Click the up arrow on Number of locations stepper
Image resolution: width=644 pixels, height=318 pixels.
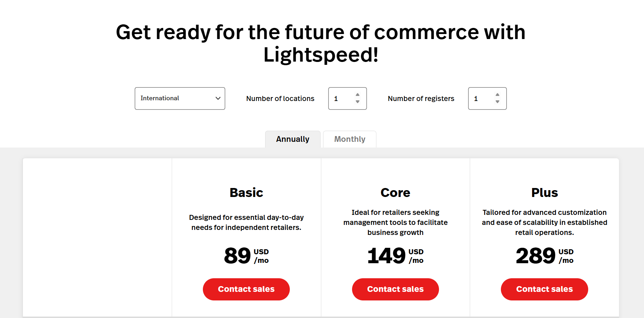358,95
